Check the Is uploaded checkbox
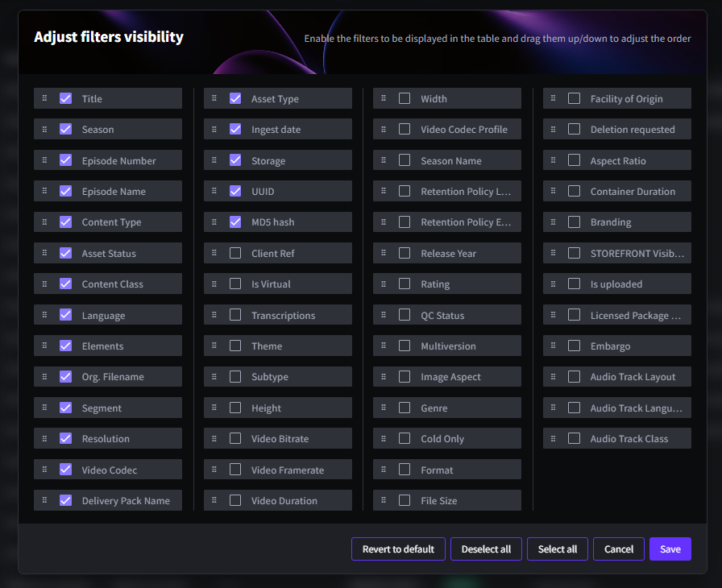The width and height of the screenshot is (722, 588). pos(574,284)
